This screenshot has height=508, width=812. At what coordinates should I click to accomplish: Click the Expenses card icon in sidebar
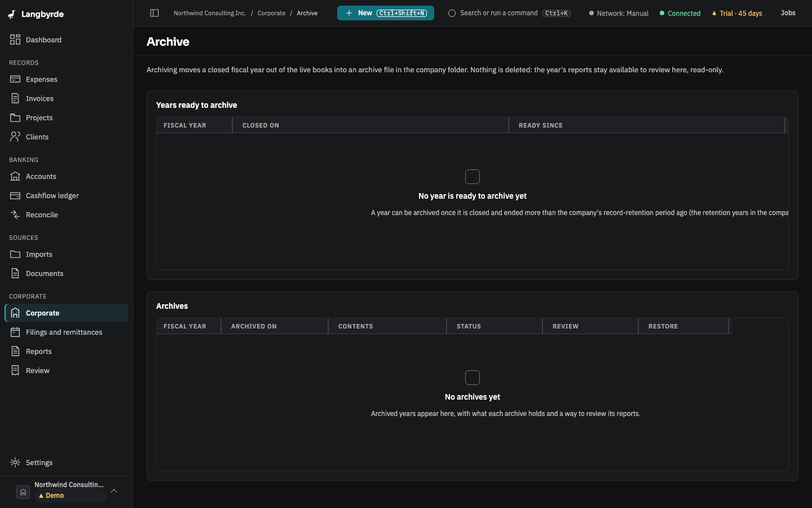tap(15, 79)
